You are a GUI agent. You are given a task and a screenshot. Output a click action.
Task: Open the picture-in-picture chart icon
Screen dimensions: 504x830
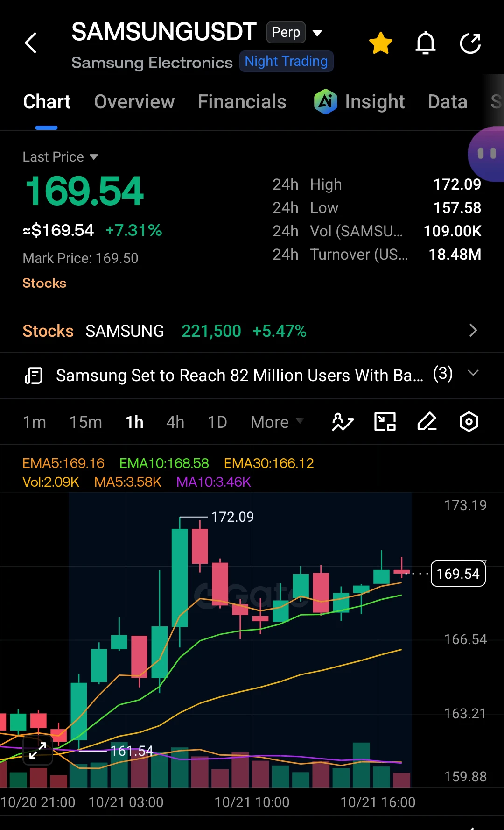pos(385,422)
